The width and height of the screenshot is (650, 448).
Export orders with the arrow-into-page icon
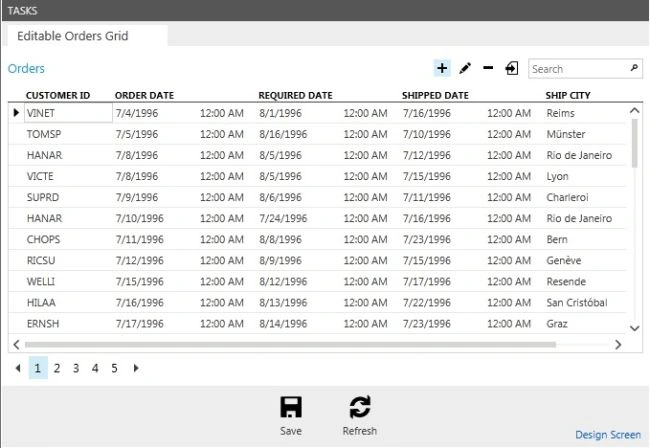point(512,68)
